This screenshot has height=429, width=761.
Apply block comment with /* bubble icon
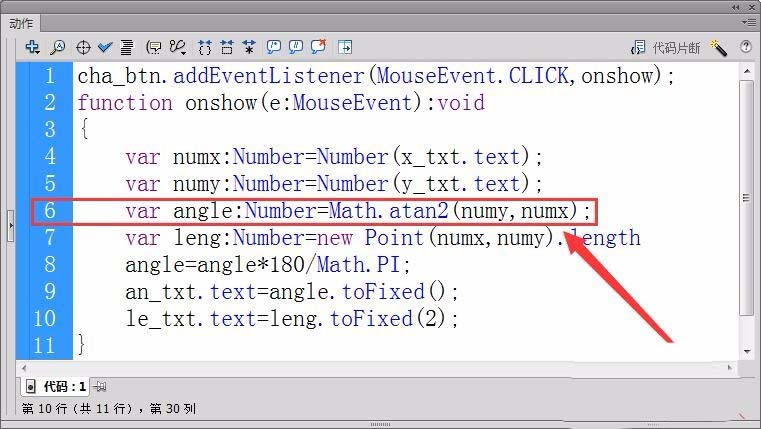point(274,47)
